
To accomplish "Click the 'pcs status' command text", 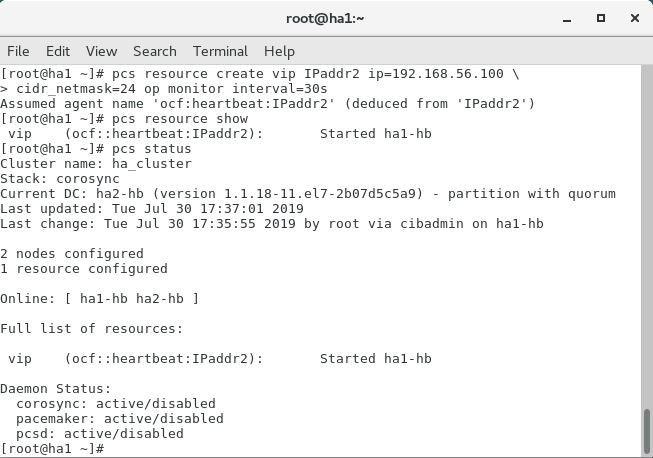I will pyautogui.click(x=152, y=149).
